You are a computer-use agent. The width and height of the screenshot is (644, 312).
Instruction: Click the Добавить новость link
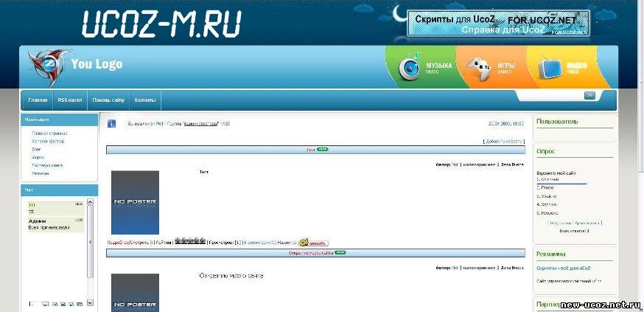pos(504,141)
